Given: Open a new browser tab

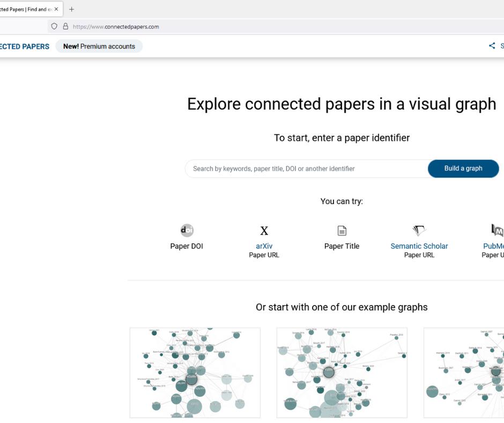Looking at the screenshot, I should (71, 9).
